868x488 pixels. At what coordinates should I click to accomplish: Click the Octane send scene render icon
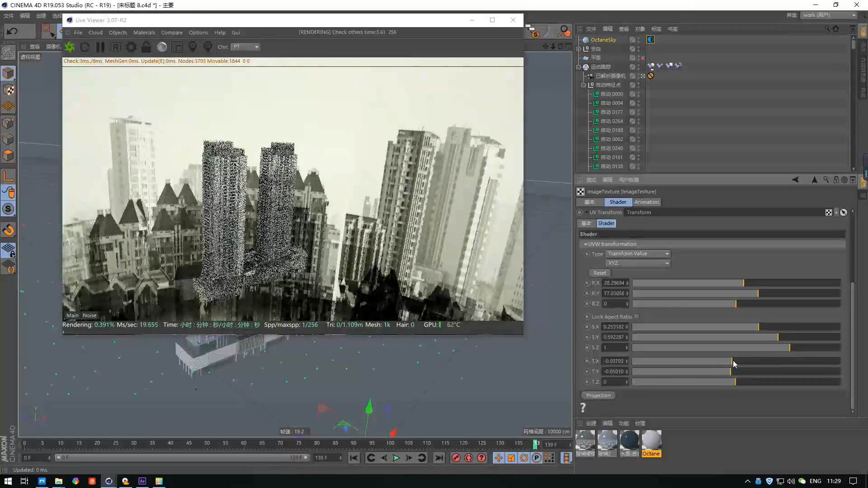coord(70,47)
